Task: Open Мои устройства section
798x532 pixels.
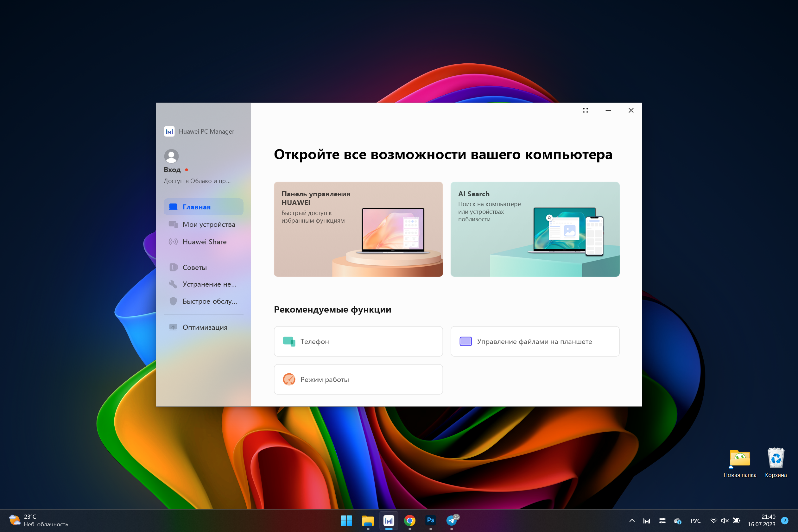Action: (203, 224)
